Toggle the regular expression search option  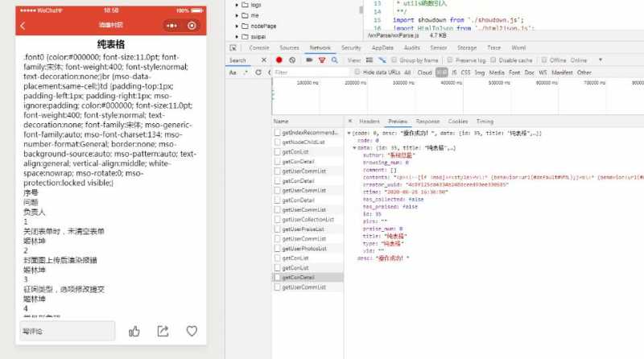pos(246,72)
